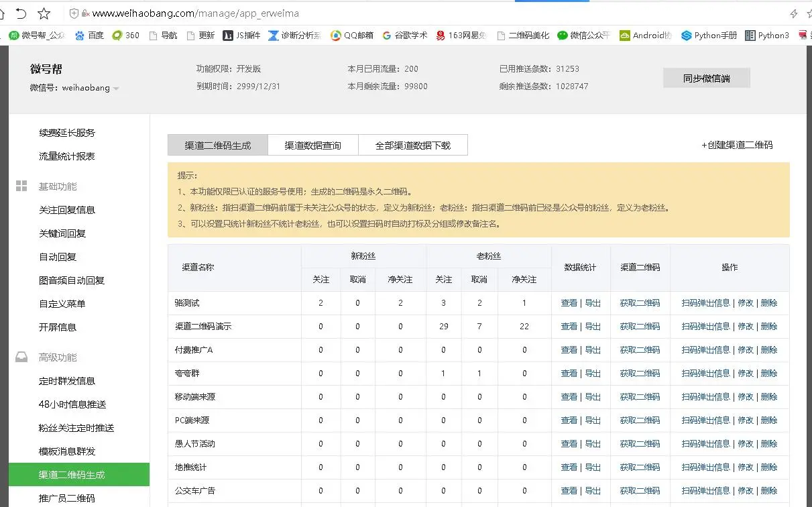Click 修改 in the 公交车广告 row
Viewport: 812px width, 507px height.
point(746,491)
